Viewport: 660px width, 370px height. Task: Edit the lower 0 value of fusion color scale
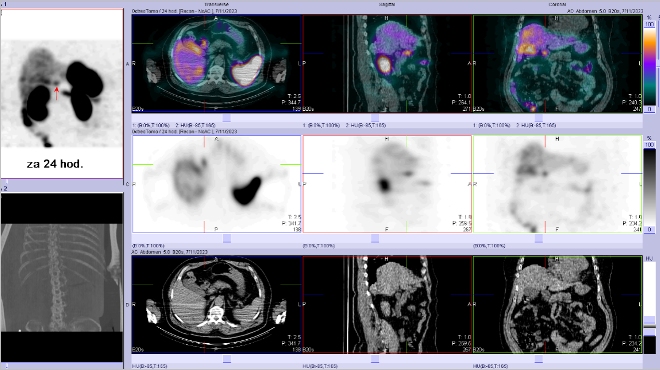pos(650,109)
